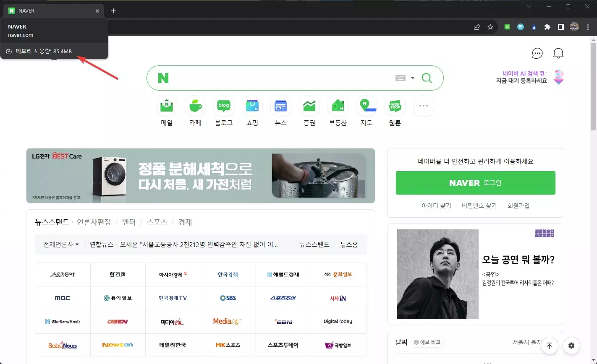Open the 헤럴드경제 press logo
The height and width of the screenshot is (364, 597).
click(283, 275)
